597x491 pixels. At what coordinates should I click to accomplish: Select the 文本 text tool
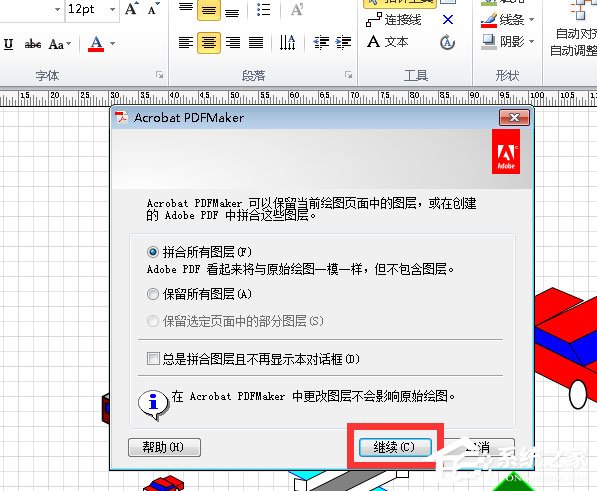(x=388, y=41)
